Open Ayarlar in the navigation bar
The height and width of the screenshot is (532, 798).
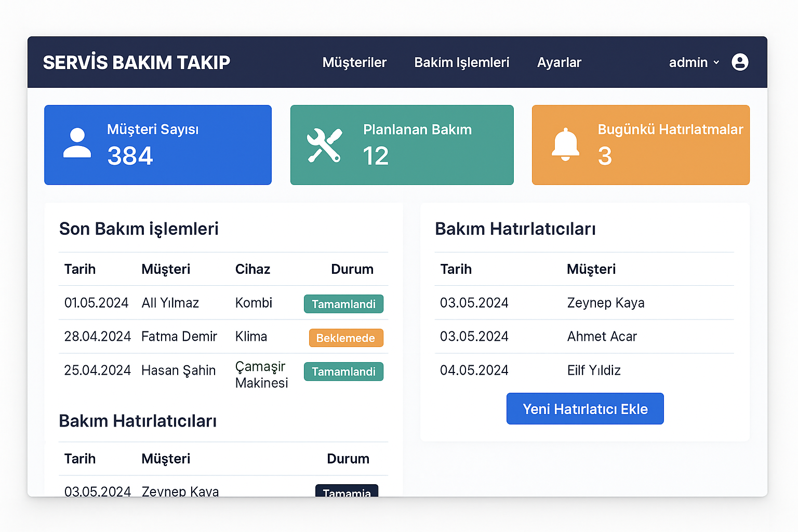click(559, 62)
